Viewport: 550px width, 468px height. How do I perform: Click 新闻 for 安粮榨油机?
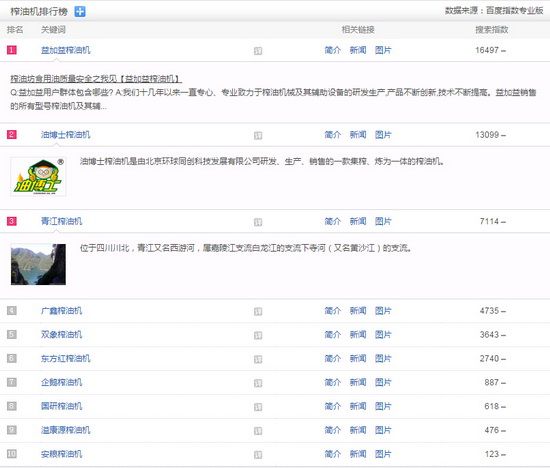point(358,454)
